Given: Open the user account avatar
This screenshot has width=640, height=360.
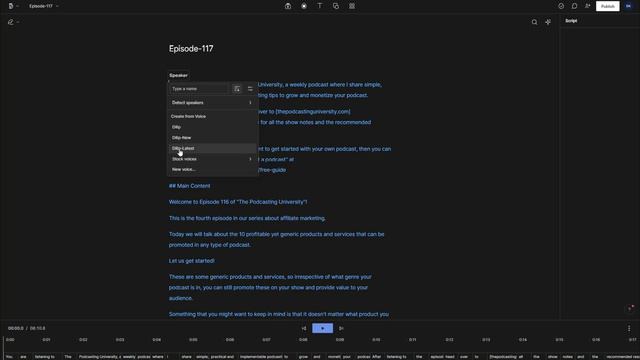Looking at the screenshot, I should 628,6.
